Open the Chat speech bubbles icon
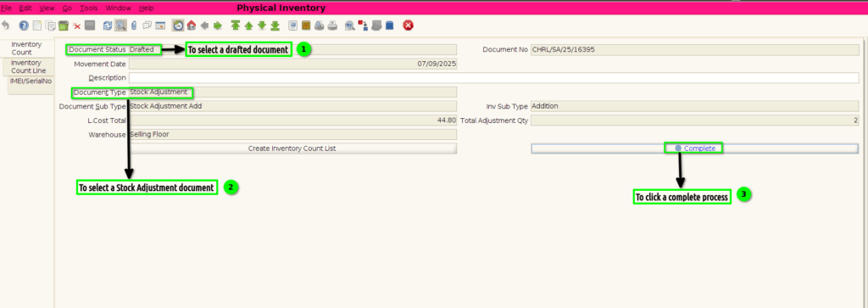Screen dimensions: 868x308 click(147, 25)
